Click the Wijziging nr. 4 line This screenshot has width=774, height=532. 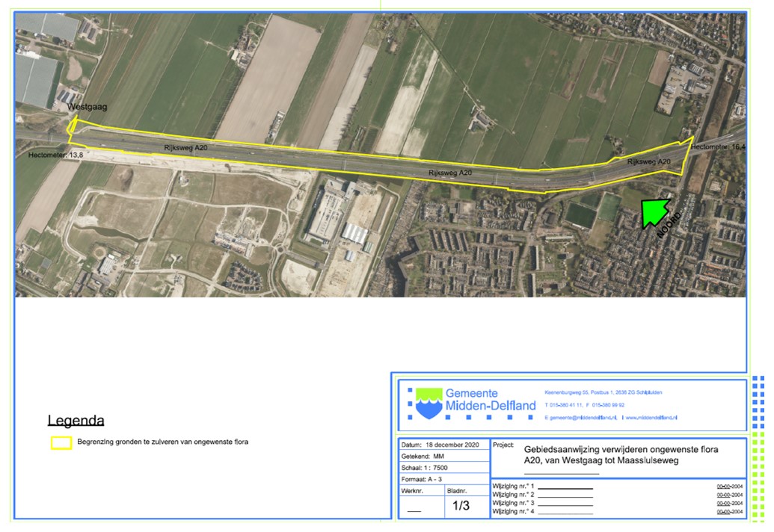click(x=543, y=512)
